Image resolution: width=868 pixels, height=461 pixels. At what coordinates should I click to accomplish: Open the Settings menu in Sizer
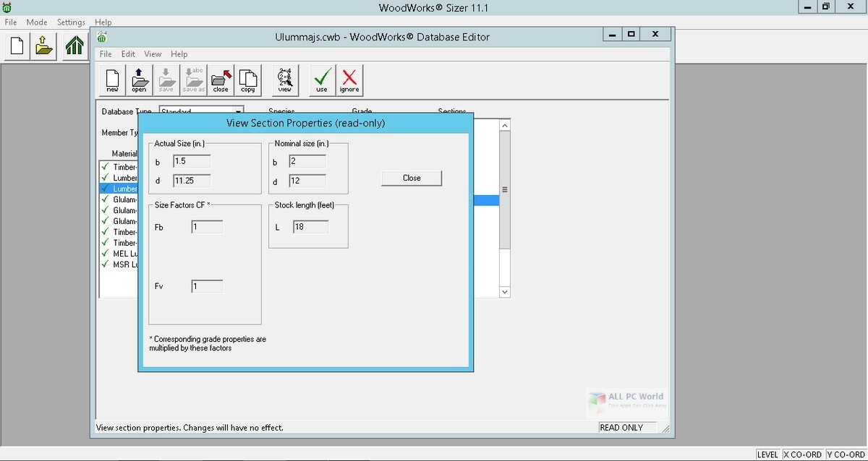tap(71, 22)
